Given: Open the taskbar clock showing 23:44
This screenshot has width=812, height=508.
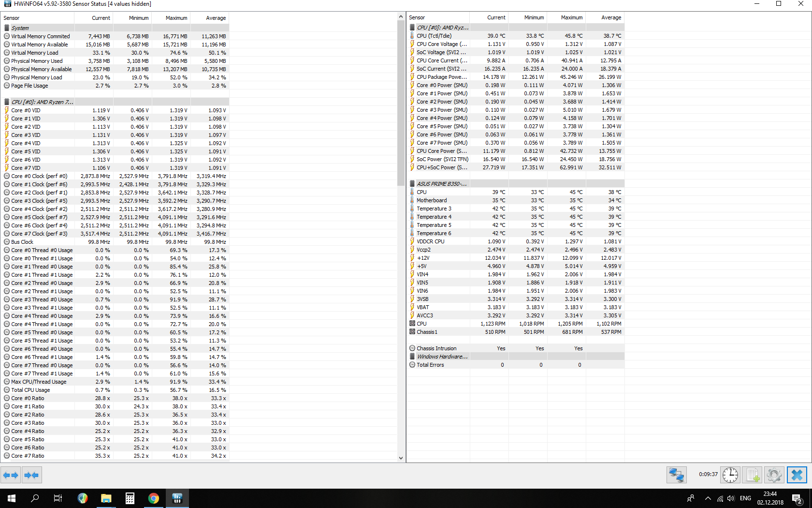Looking at the screenshot, I should click(x=770, y=498).
